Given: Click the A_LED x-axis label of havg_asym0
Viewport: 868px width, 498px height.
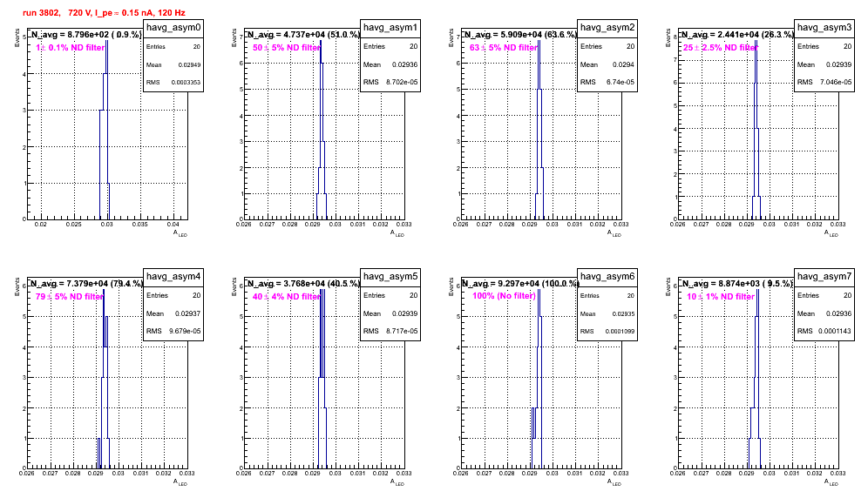Looking at the screenshot, I should coord(180,233).
